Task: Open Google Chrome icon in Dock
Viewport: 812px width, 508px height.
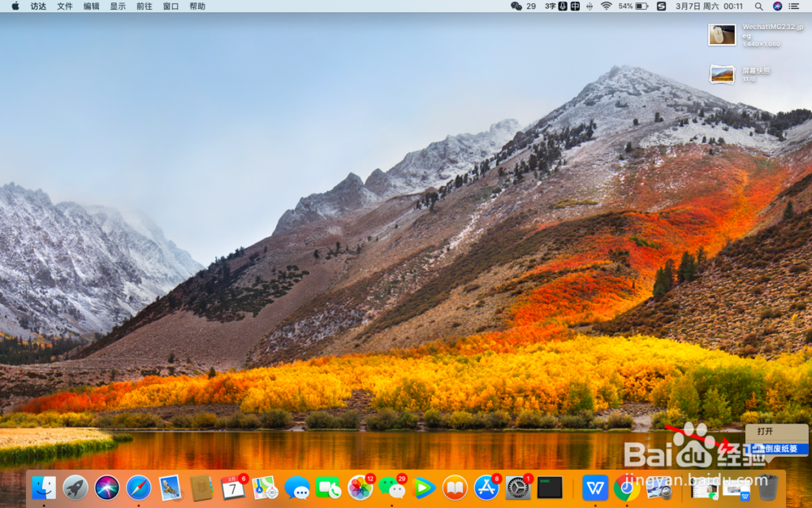Action: tap(627, 488)
